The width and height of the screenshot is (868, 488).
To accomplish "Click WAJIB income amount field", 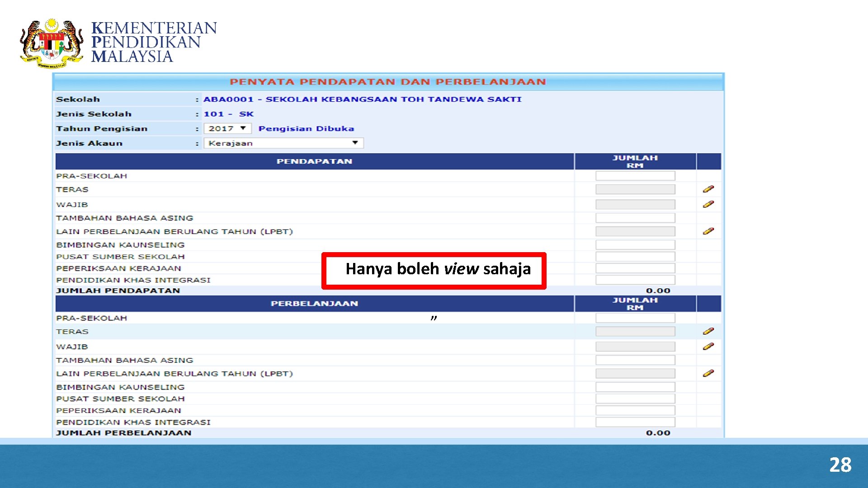I will tap(635, 204).
